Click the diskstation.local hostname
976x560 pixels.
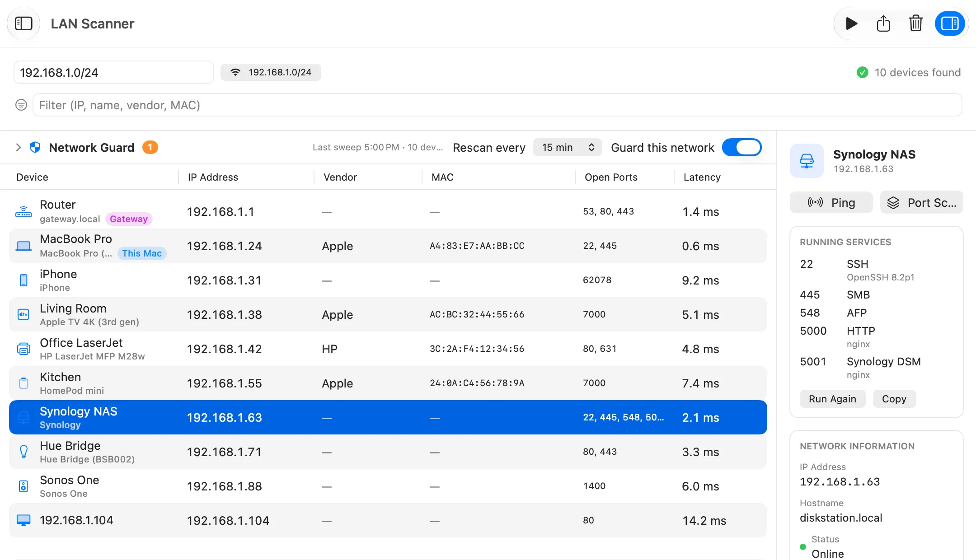tap(841, 518)
